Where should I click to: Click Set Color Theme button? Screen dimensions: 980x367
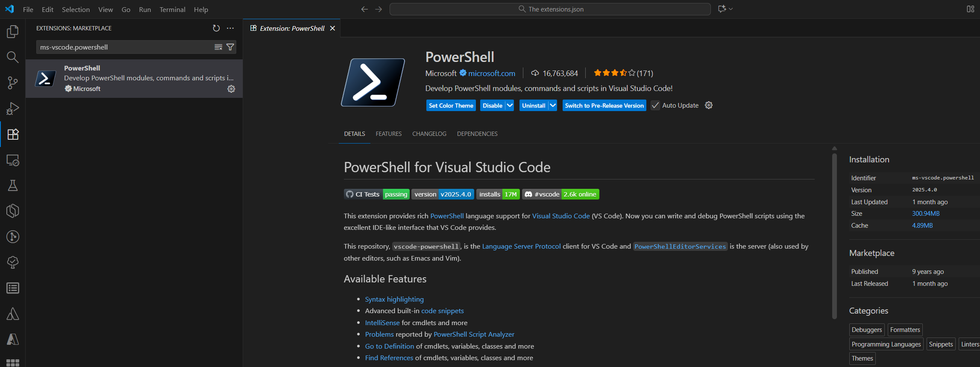click(451, 106)
